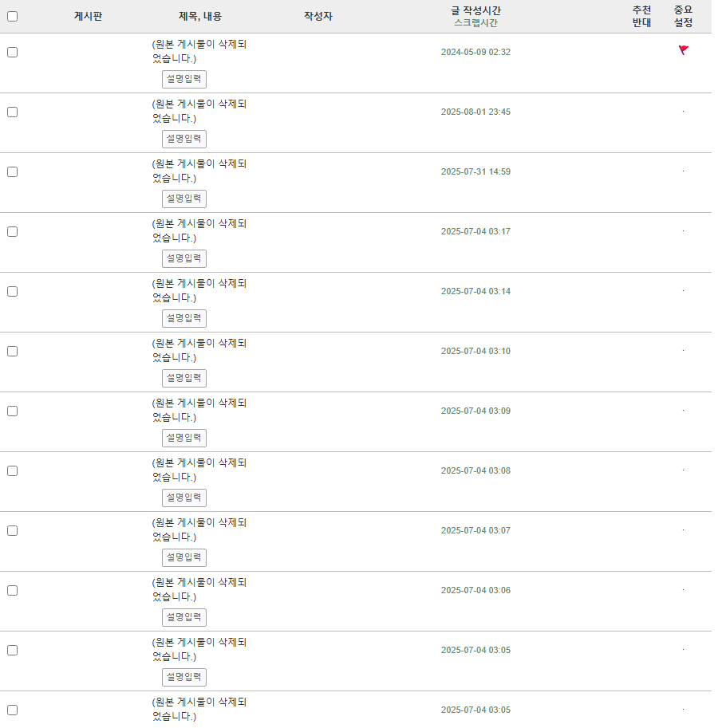Click 설명입력 button for 2025-08-01 row
Image resolution: width=726 pixels, height=728 pixels.
184,140
